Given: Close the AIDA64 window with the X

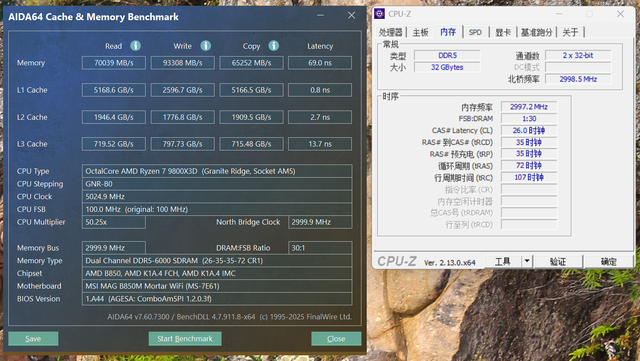Looking at the screenshot, I should coord(351,16).
